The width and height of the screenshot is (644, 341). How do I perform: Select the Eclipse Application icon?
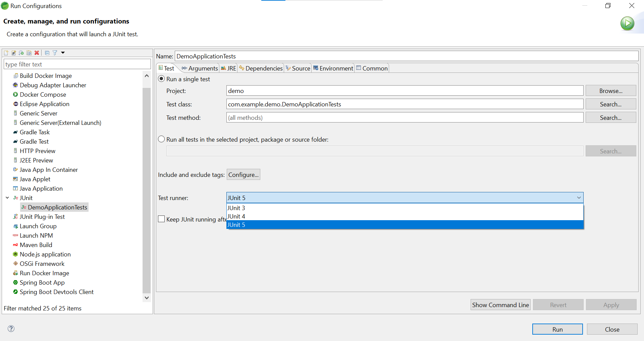15,104
